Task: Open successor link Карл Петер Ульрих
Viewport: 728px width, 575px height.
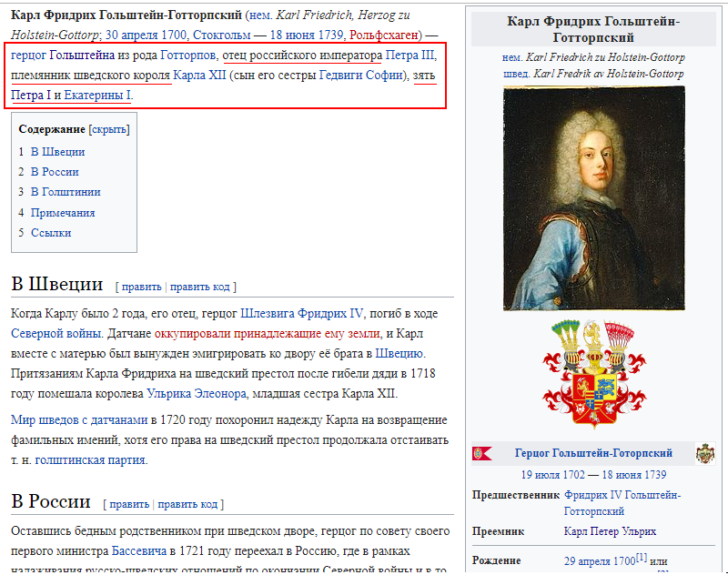Action: 610,531
